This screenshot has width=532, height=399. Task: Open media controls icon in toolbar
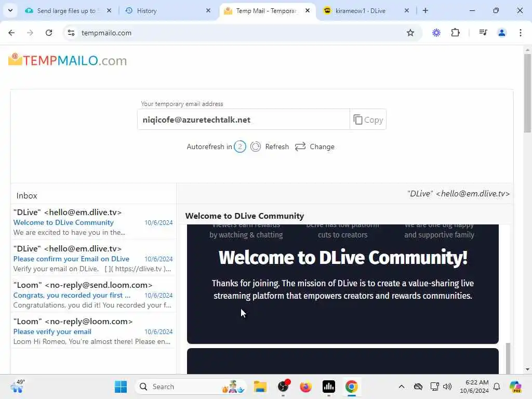tap(483, 33)
